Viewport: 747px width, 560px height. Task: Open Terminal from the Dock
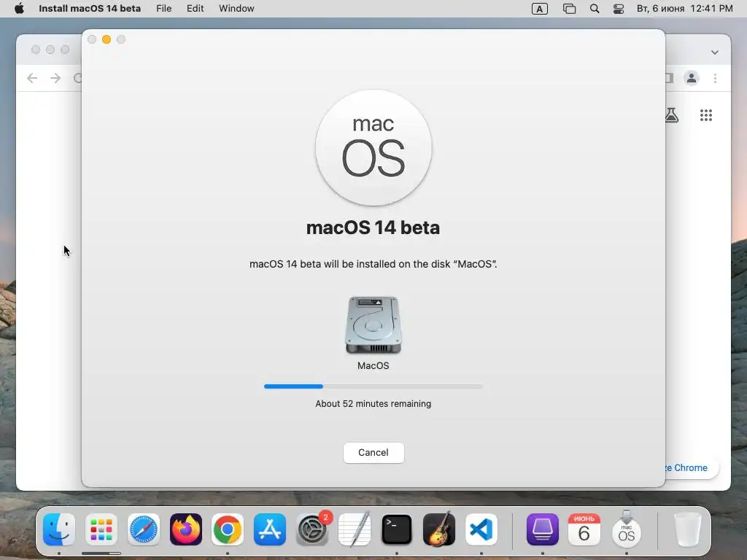(x=396, y=529)
